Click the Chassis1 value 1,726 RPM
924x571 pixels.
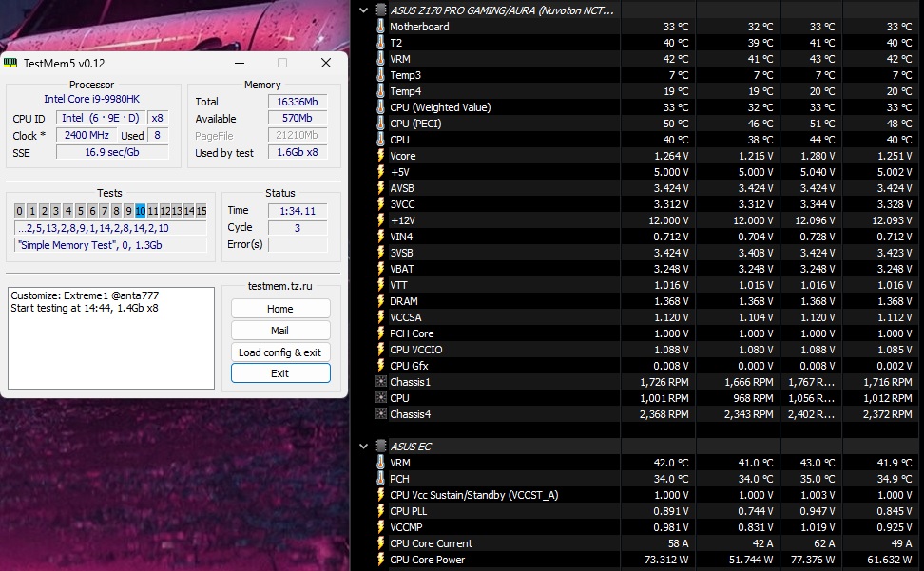[664, 381]
